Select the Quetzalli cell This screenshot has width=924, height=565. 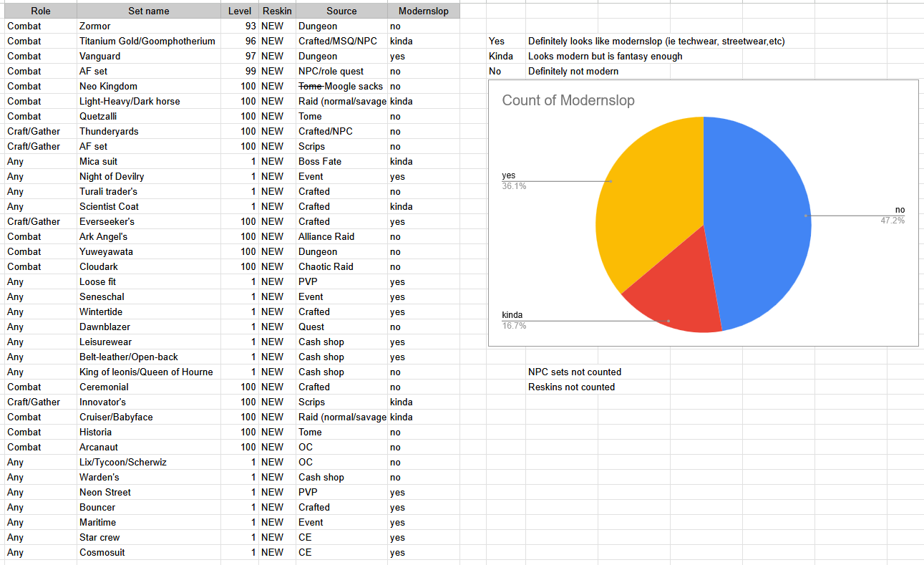coord(149,116)
